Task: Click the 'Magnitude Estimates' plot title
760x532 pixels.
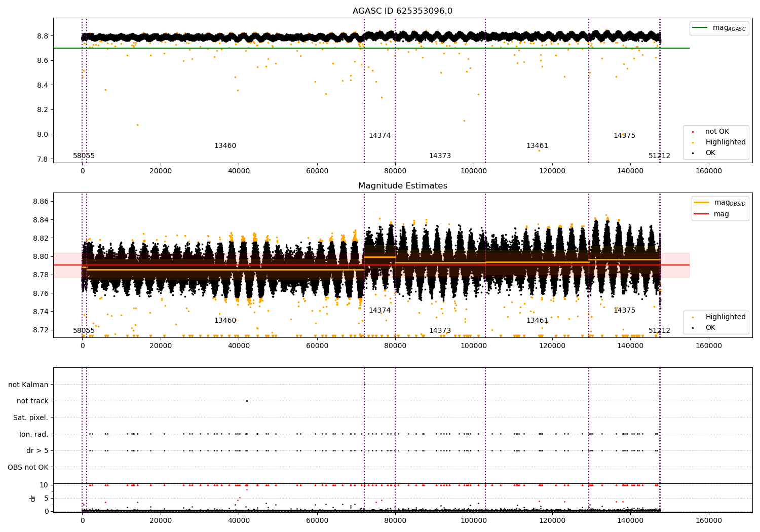Action: (x=402, y=186)
